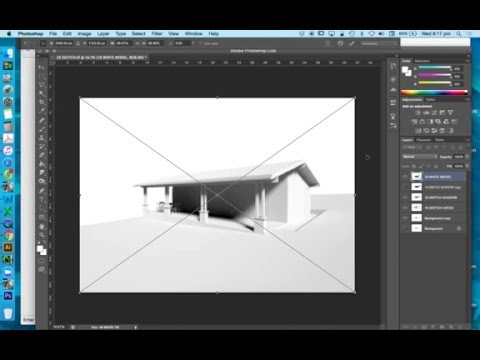This screenshot has height=360, width=480.
Task: Add an Invert adjustment layer
Action: 418,131
